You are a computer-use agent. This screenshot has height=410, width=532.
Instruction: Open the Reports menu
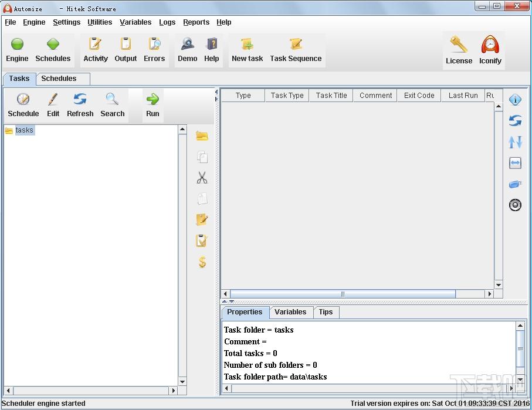pos(196,22)
